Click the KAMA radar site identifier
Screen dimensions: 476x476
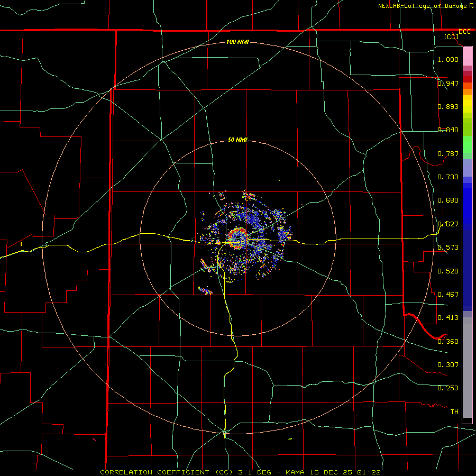(295, 472)
